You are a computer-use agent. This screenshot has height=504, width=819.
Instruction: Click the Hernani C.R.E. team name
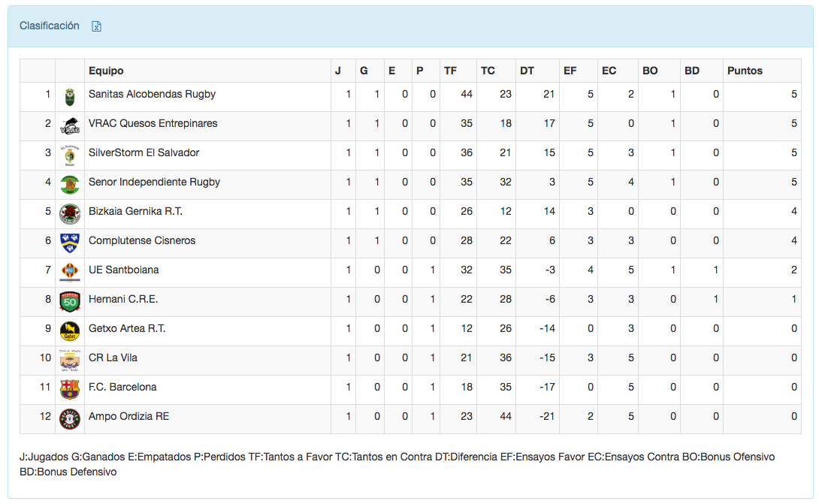(123, 299)
